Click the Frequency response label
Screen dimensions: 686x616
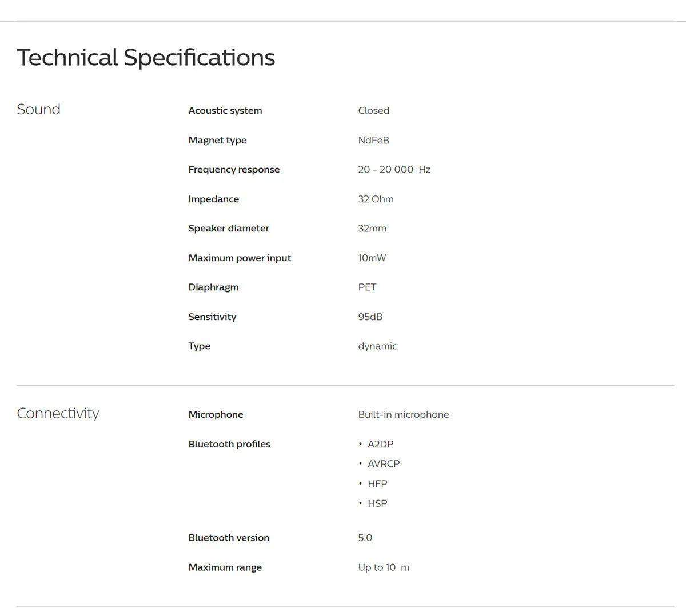tap(234, 169)
